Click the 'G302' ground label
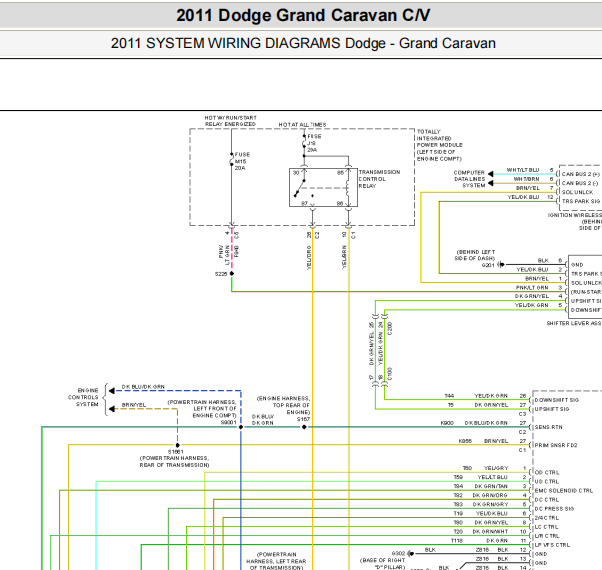The image size is (602, 570). [x=398, y=553]
